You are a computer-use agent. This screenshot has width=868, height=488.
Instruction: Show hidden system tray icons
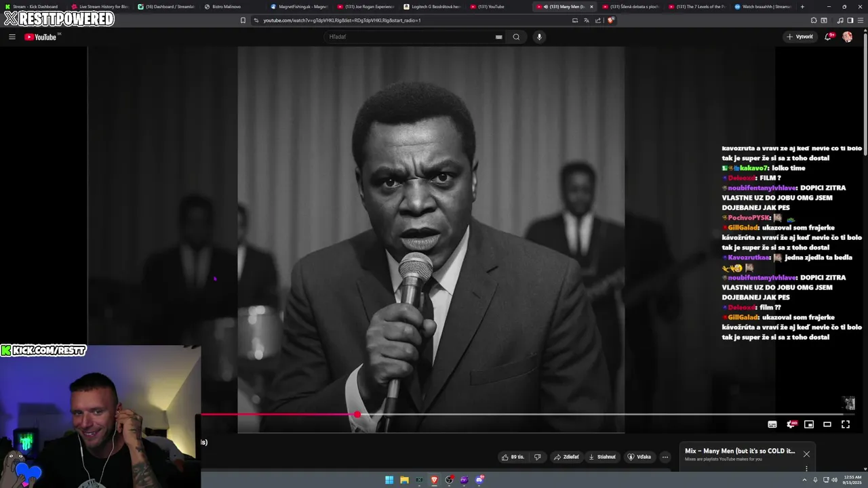click(805, 480)
